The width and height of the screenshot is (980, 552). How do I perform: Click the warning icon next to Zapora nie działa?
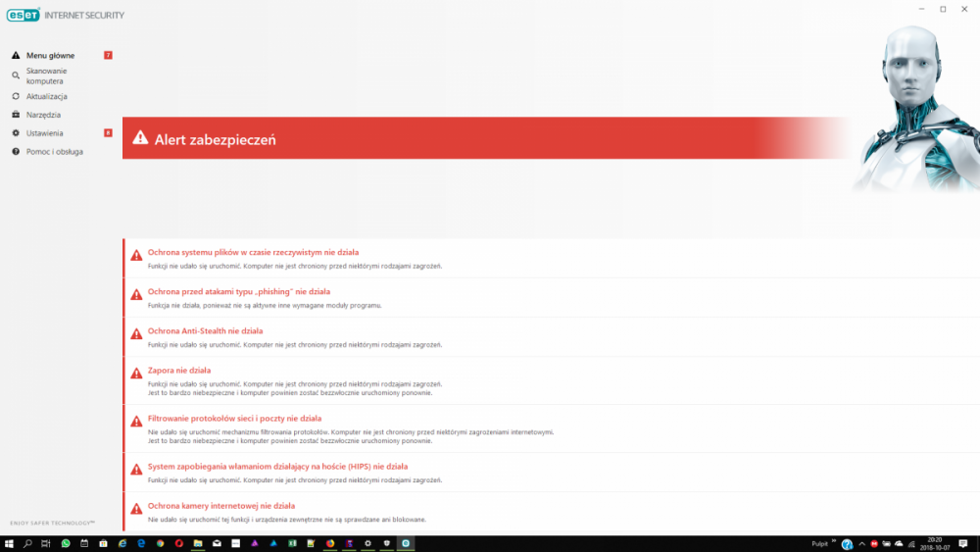136,374
